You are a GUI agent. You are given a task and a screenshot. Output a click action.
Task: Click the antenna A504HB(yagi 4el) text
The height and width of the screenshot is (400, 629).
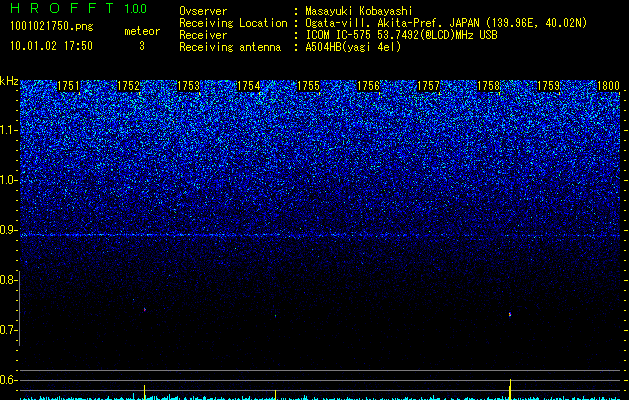point(353,47)
